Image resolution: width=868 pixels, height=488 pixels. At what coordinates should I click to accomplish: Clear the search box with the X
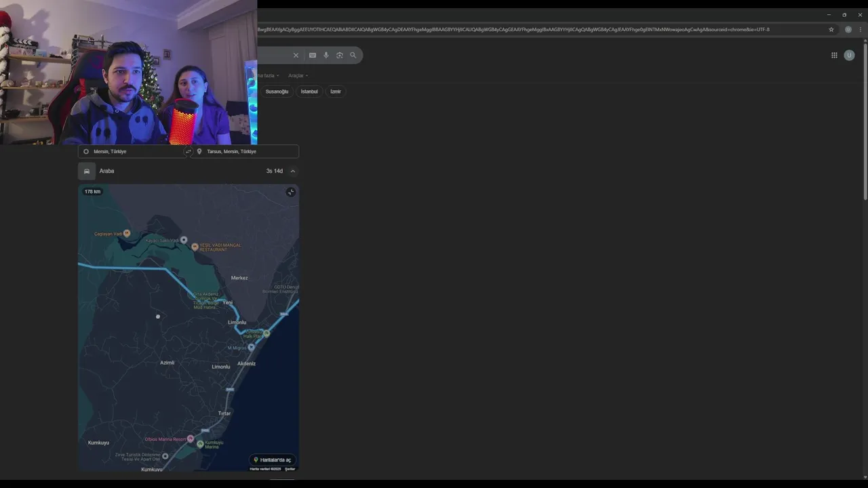click(x=296, y=56)
